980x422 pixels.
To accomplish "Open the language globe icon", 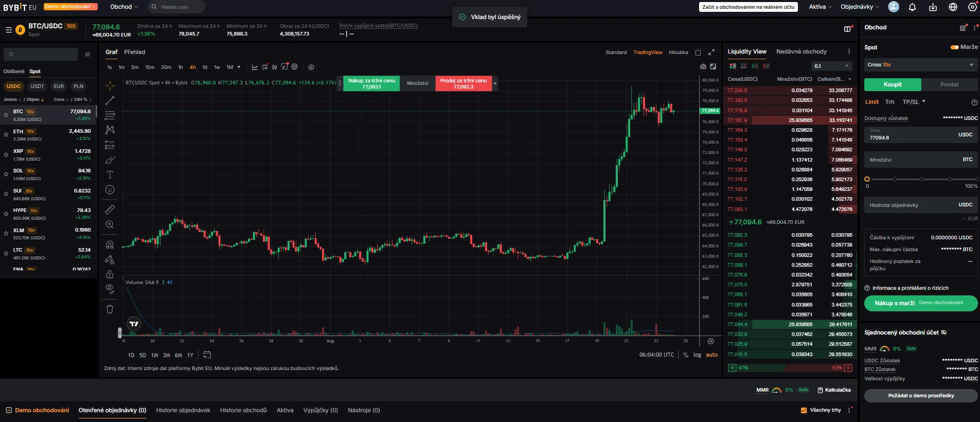I will click(x=953, y=7).
